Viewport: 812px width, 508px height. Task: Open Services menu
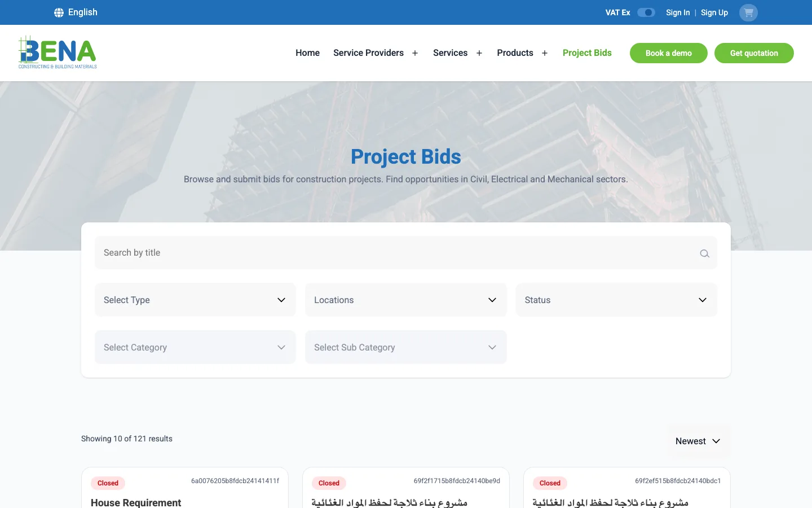click(x=450, y=53)
